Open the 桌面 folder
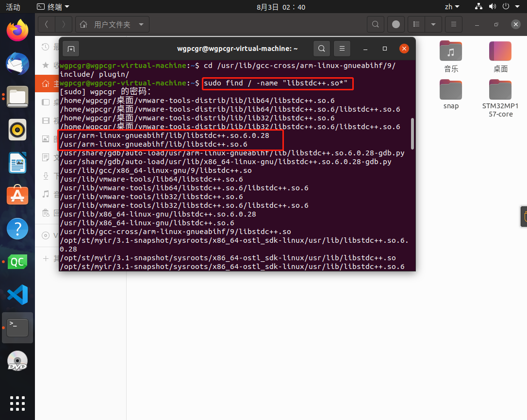The image size is (527, 420). [x=500, y=56]
